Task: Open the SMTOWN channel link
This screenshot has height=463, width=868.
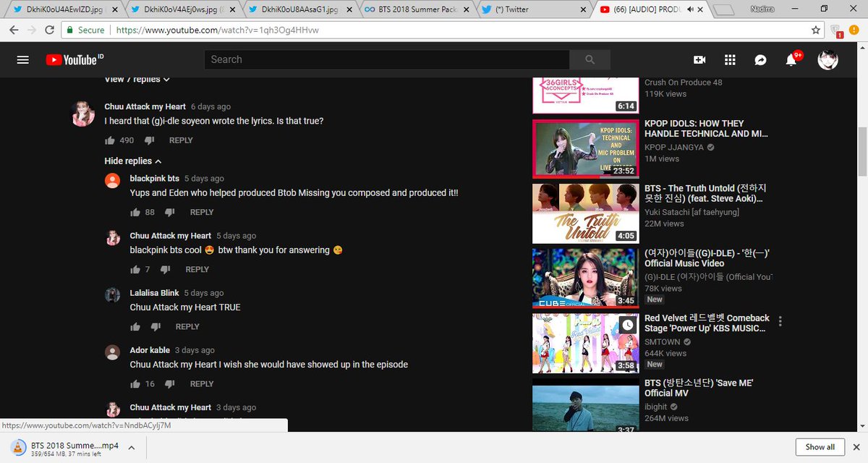Action: 663,341
